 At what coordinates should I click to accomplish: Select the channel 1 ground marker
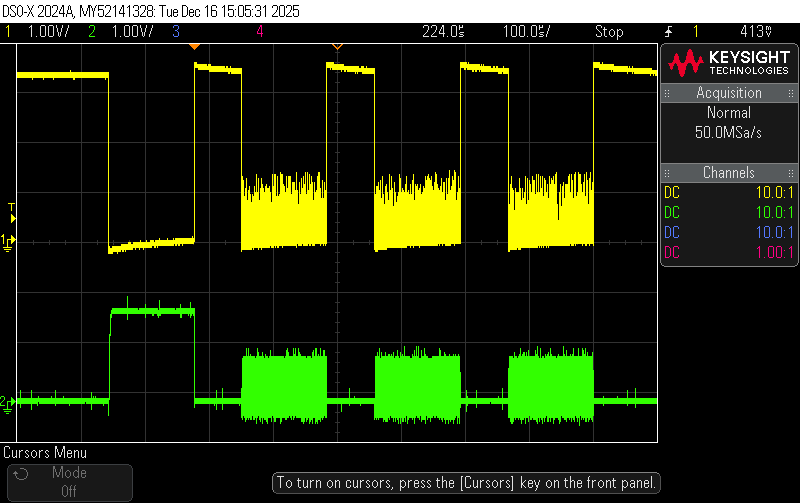coord(7,242)
